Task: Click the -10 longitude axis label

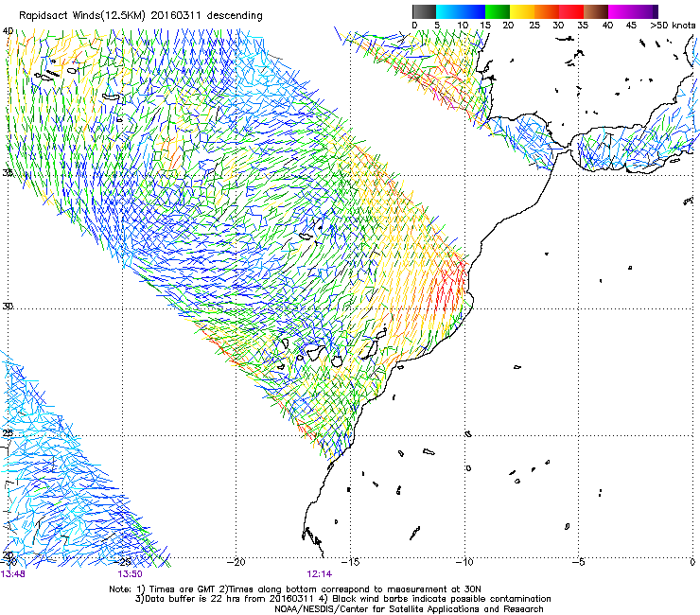Action: tap(464, 562)
